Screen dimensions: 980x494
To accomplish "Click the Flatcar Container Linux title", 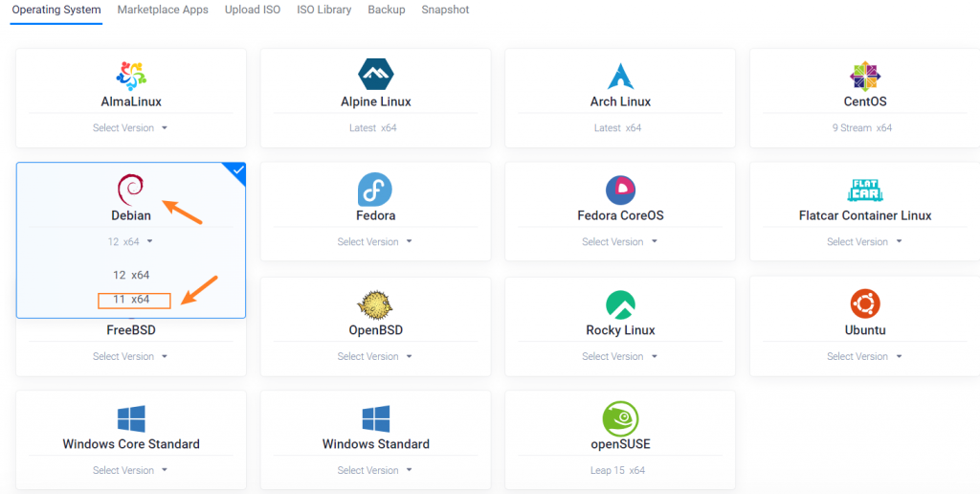I will pos(865,215).
